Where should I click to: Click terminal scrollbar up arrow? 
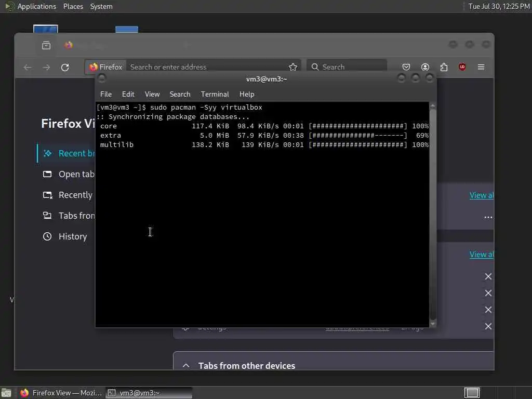pos(433,106)
